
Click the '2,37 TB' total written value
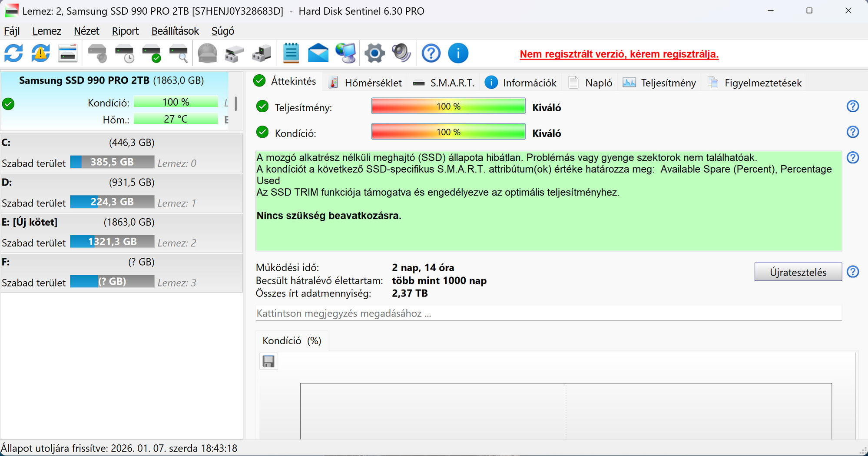pos(410,293)
